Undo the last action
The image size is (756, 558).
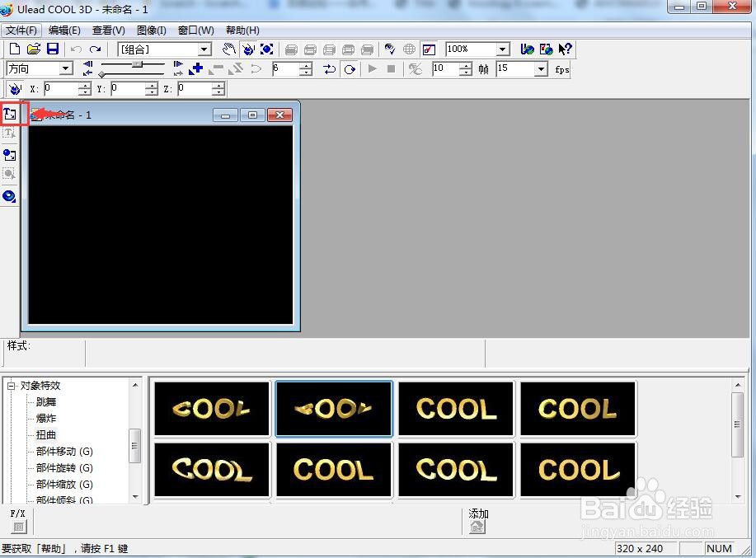(76, 49)
